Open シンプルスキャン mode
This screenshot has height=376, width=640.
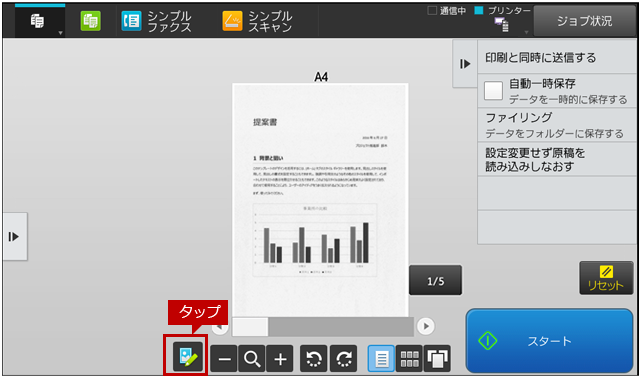pos(258,21)
